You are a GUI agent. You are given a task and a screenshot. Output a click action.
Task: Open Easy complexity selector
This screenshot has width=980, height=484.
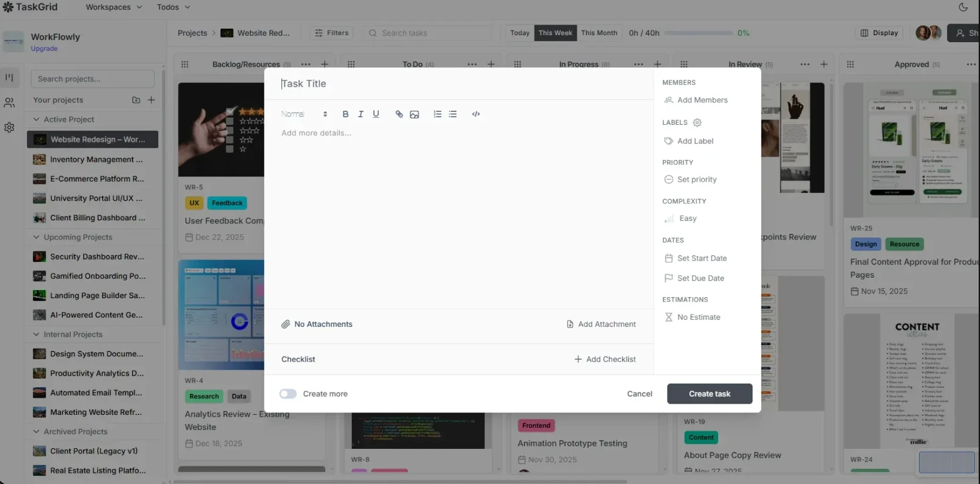point(680,219)
